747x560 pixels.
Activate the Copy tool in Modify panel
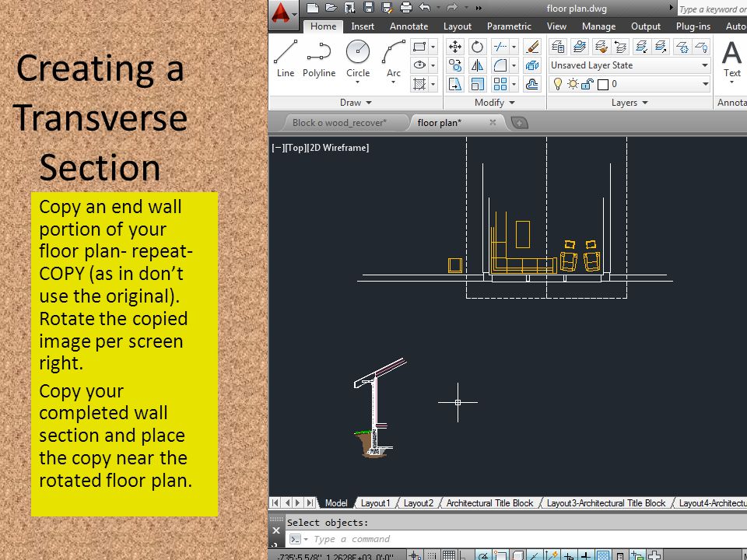tap(455, 65)
